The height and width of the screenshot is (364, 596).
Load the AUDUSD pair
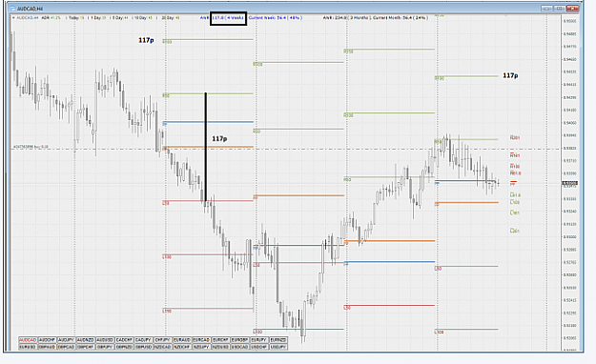click(105, 339)
